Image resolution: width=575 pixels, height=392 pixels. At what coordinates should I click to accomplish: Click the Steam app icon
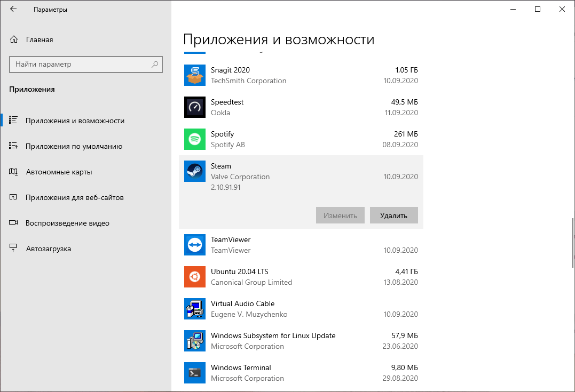click(x=195, y=171)
